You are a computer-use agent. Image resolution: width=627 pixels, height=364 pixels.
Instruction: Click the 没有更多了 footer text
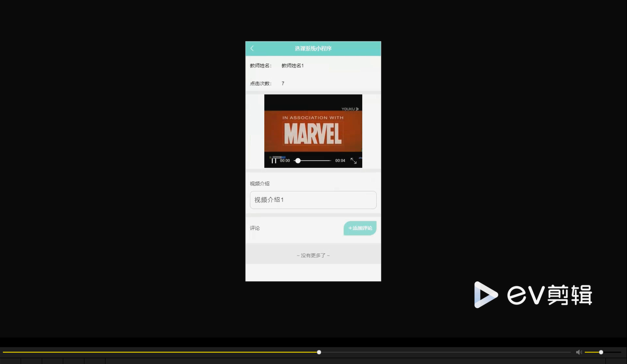(313, 256)
